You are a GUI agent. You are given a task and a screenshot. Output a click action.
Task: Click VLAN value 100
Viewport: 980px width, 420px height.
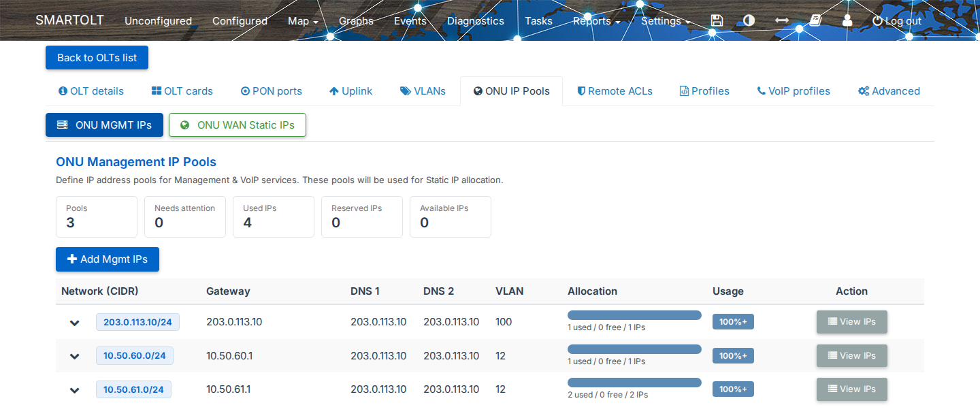pyautogui.click(x=504, y=322)
